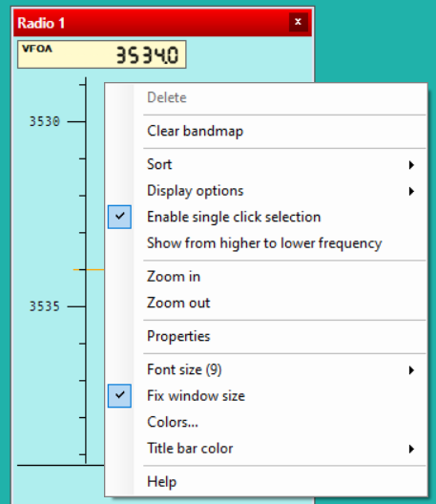Image resolution: width=436 pixels, height=504 pixels.
Task: Close the Radio 1 window
Action: [x=299, y=22]
